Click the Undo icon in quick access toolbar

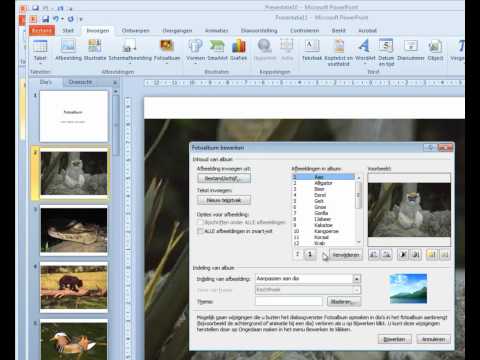click(x=56, y=19)
